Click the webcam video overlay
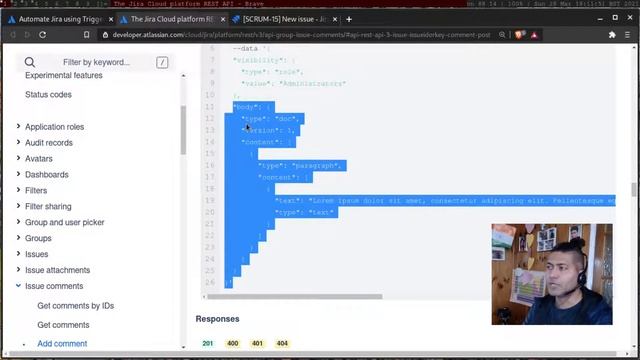 (552, 274)
